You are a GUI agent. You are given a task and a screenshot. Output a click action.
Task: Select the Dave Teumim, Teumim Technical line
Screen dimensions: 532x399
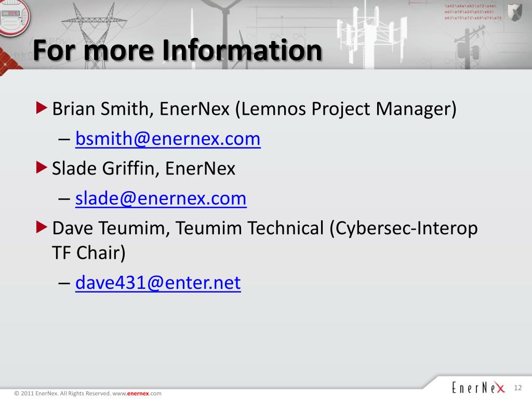tap(265, 228)
